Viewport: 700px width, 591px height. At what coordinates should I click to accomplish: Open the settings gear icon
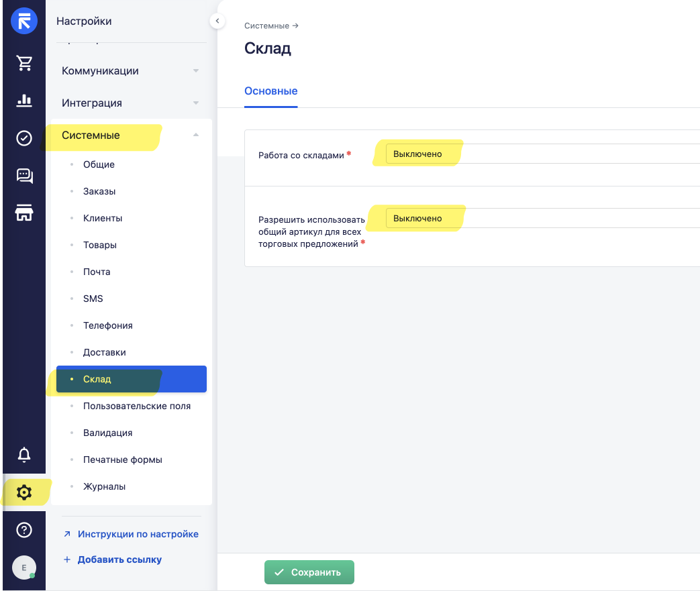[x=24, y=492]
